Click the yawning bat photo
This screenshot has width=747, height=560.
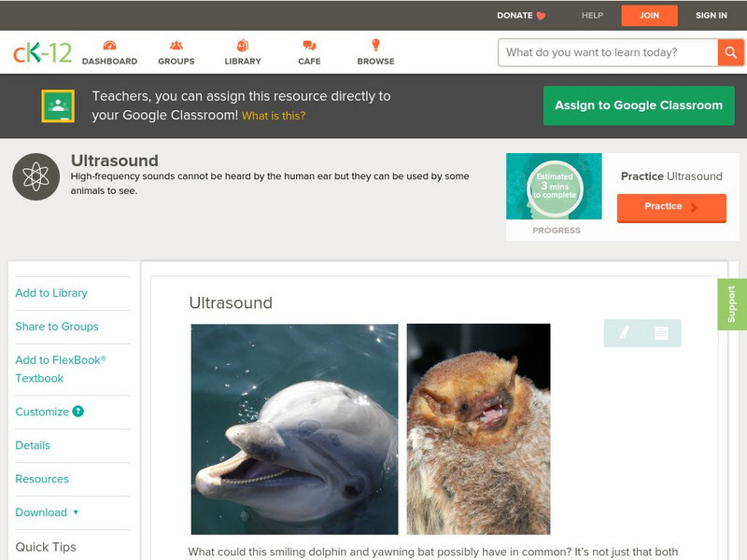tap(479, 429)
